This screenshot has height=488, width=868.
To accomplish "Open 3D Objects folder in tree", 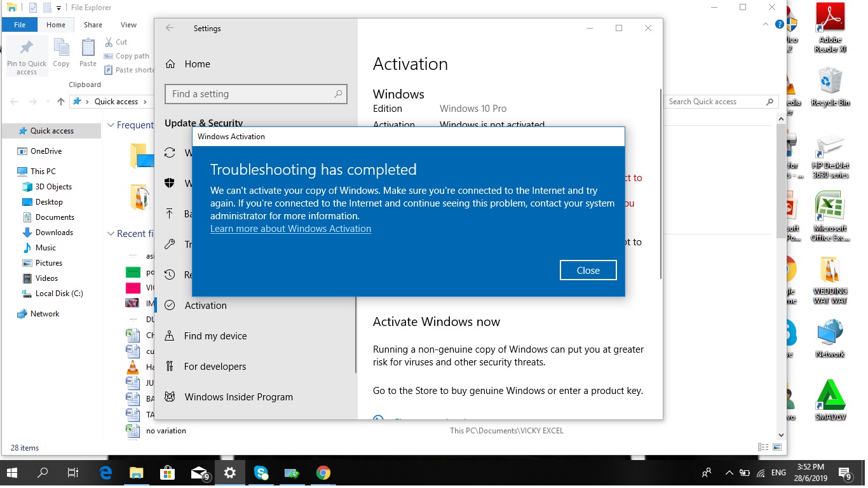I will [53, 187].
